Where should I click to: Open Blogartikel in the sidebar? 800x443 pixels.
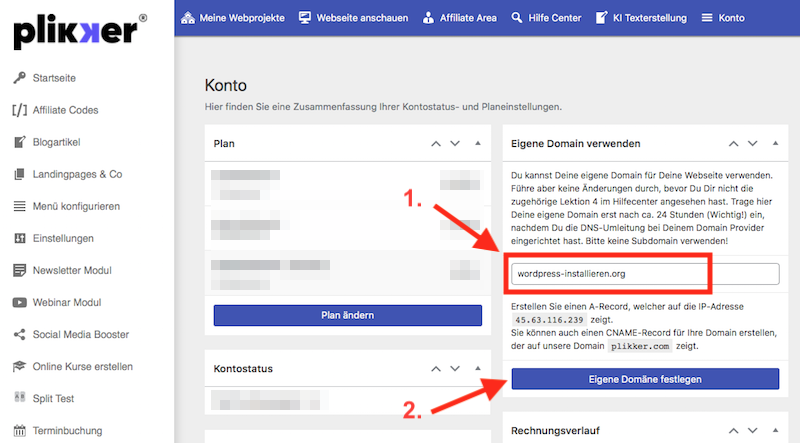click(x=57, y=142)
